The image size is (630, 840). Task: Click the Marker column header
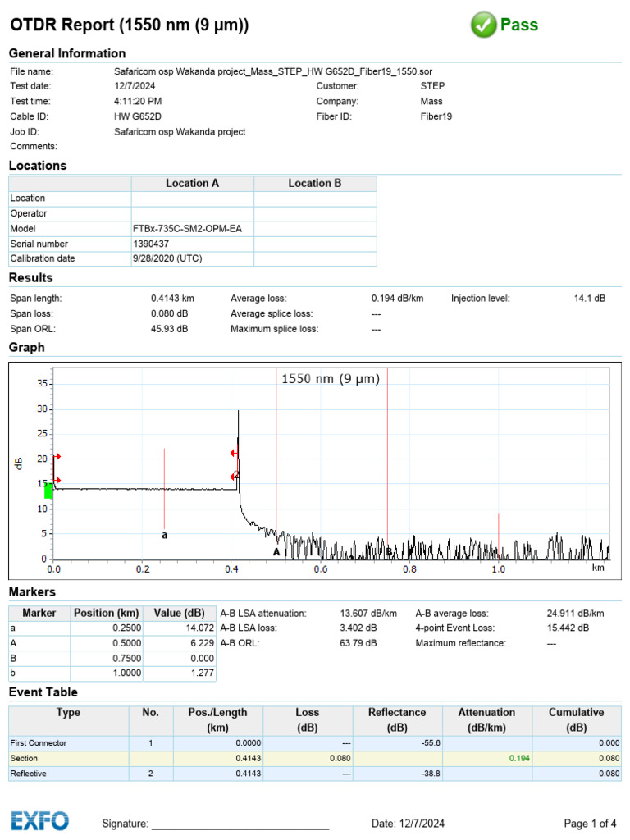pos(39,613)
